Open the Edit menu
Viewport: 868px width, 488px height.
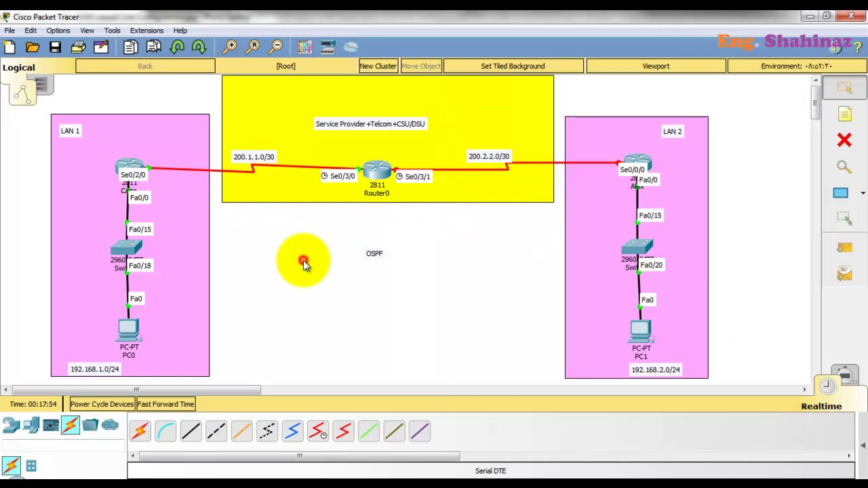31,30
